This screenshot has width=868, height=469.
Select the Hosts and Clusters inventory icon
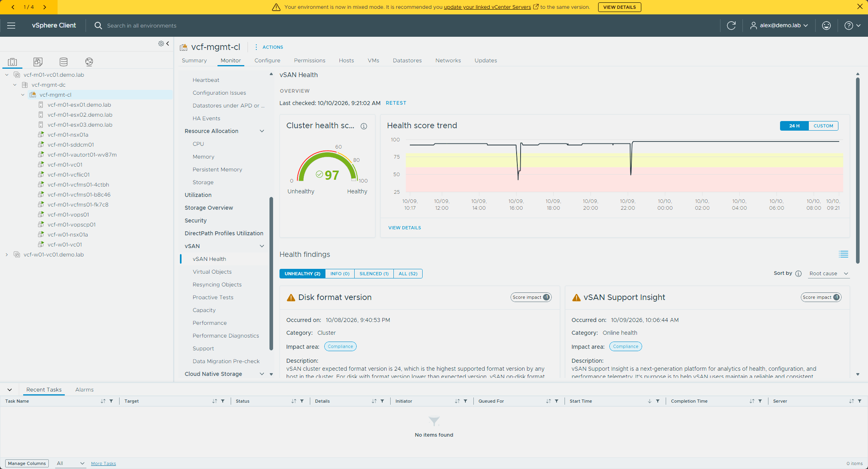[12, 62]
